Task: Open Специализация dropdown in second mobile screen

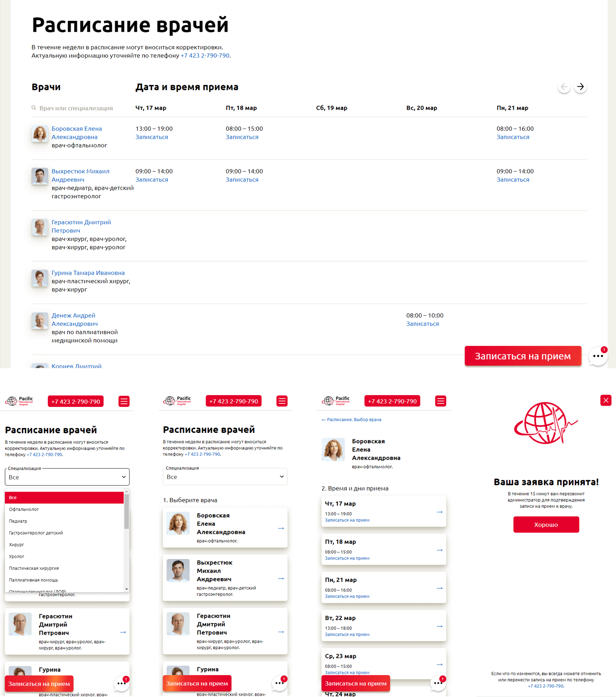Action: coord(225,477)
